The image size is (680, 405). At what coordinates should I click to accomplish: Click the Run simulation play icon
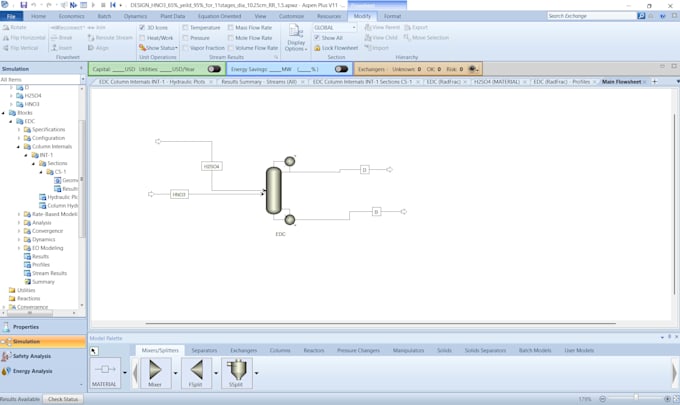point(93,5)
